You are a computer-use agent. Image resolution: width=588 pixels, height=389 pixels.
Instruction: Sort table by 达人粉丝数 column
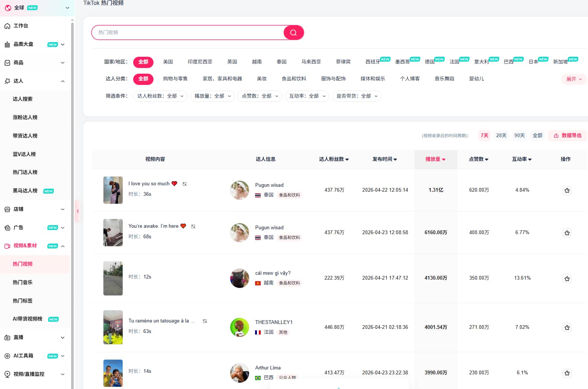pos(334,159)
